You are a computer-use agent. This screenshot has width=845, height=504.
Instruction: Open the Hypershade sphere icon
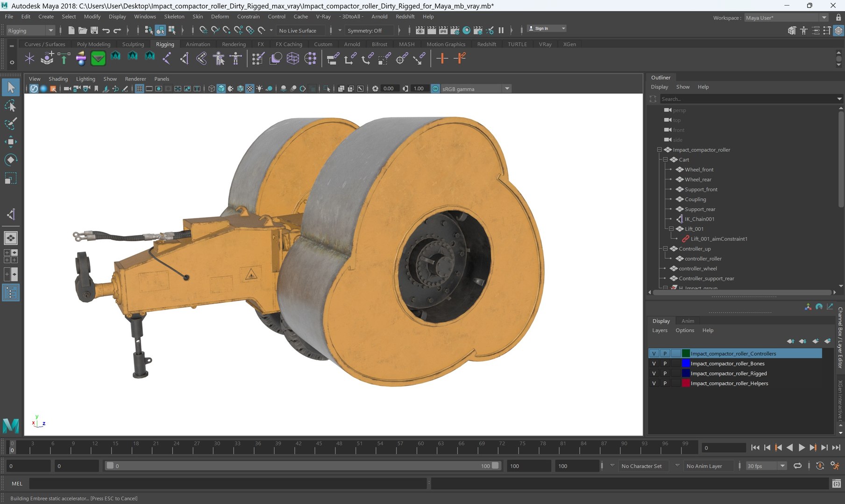point(466,30)
